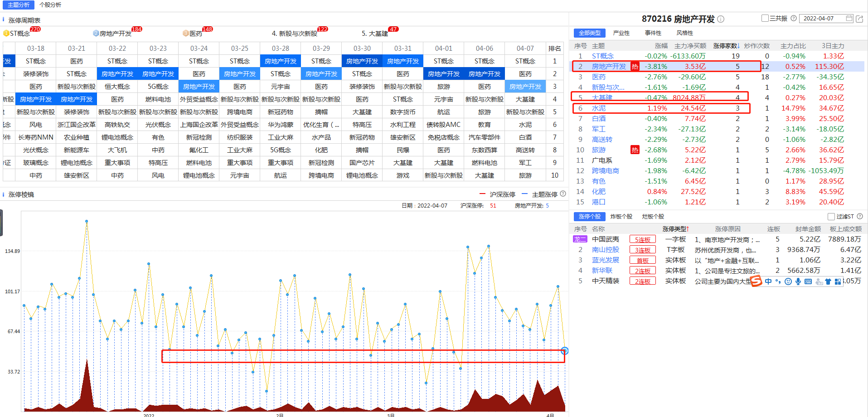Viewport: 868px width, 417px height.
Task: Open the Sogou toolbox grid icon
Action: [x=838, y=281]
